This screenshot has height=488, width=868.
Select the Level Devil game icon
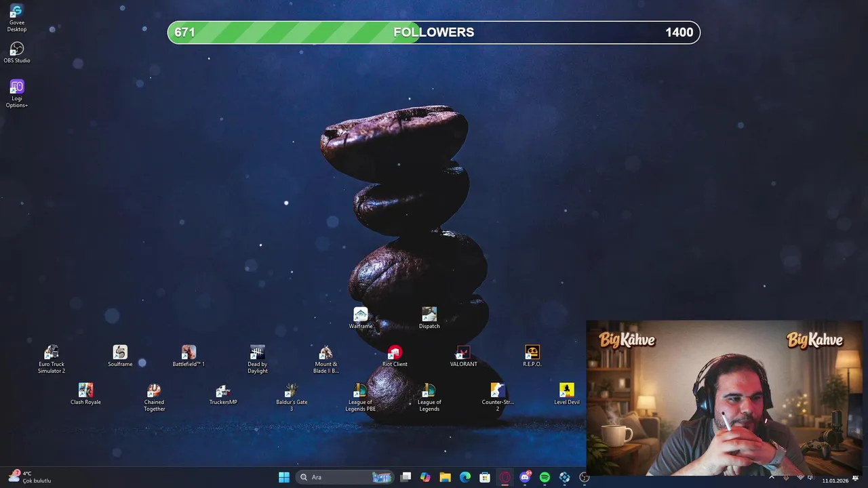(567, 394)
